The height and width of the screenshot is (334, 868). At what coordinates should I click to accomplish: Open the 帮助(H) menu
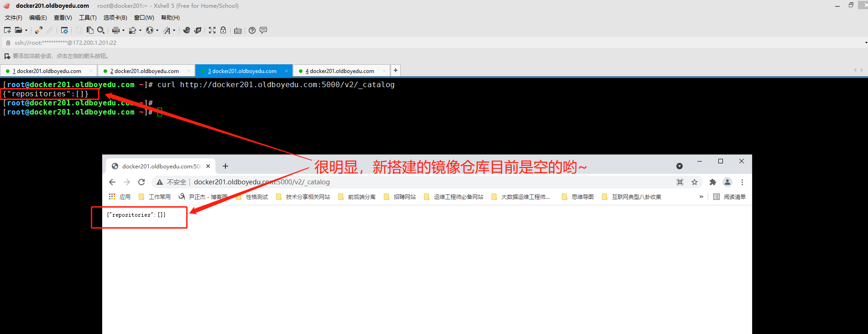(170, 18)
